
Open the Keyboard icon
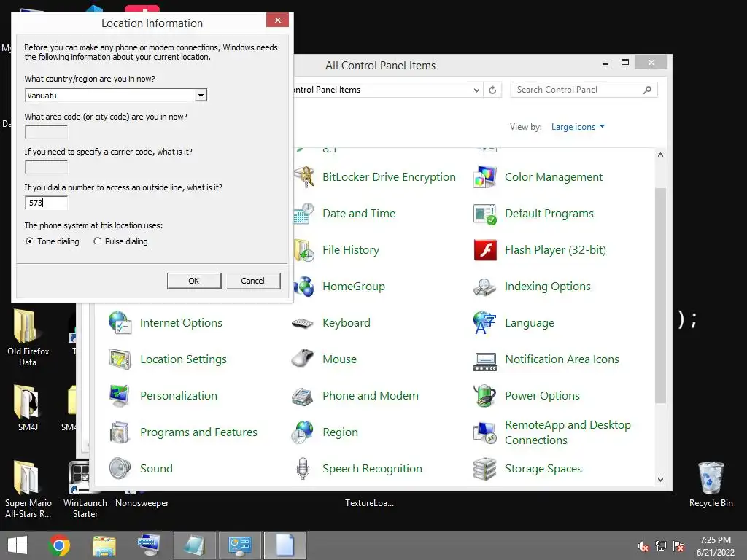[303, 323]
